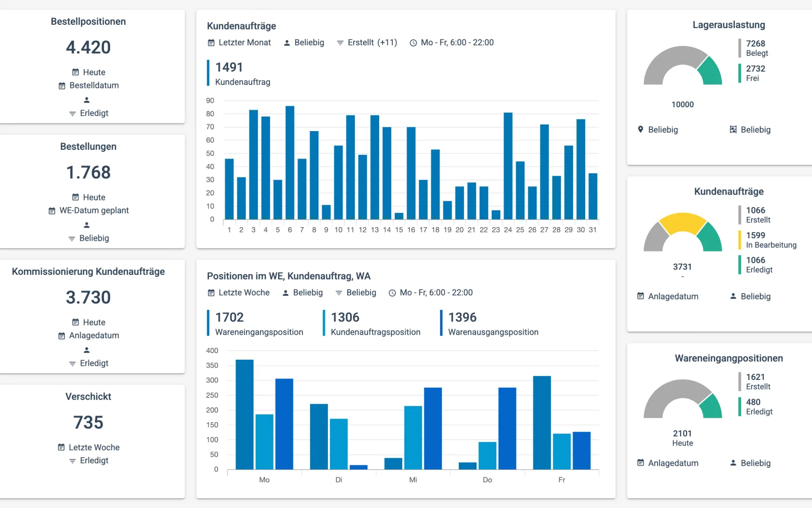Image resolution: width=812 pixels, height=508 pixels.
Task: Click the clock icon in Positionen chart header
Action: point(392,293)
